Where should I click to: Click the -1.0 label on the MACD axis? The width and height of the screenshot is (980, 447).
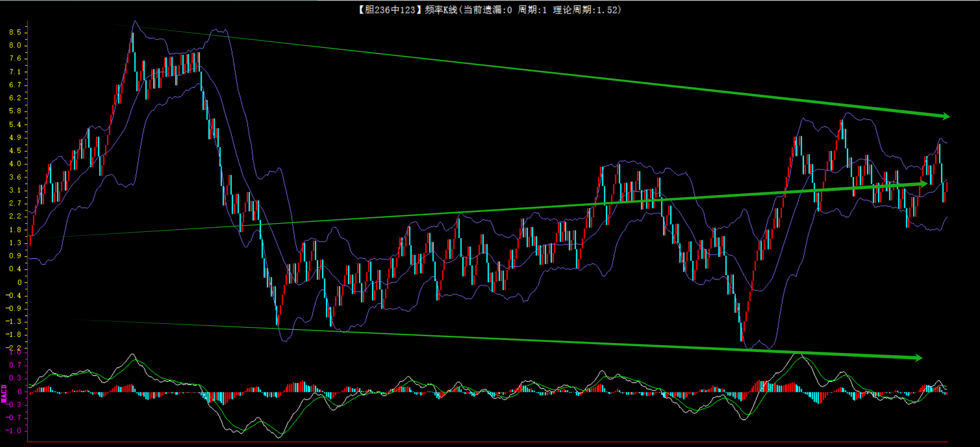point(14,431)
